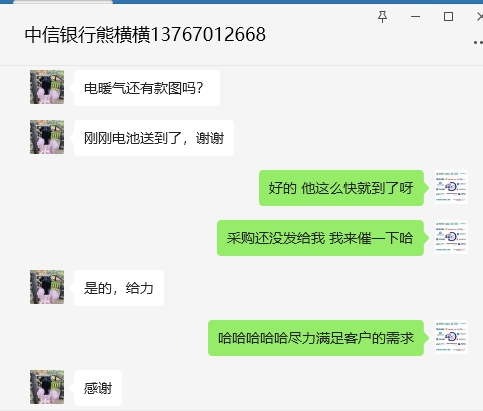
Task: Open the chat info three-dots menu
Action: point(479,42)
